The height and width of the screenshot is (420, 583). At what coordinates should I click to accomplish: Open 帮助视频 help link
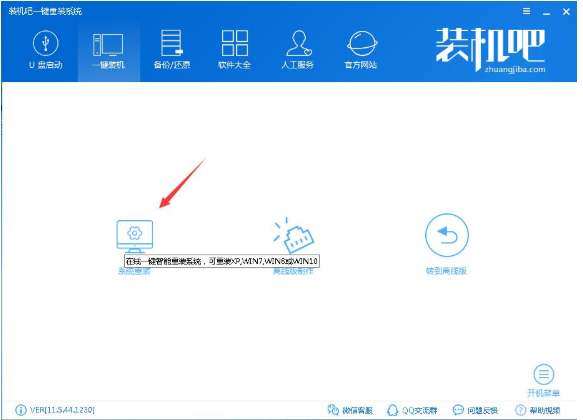(538, 410)
